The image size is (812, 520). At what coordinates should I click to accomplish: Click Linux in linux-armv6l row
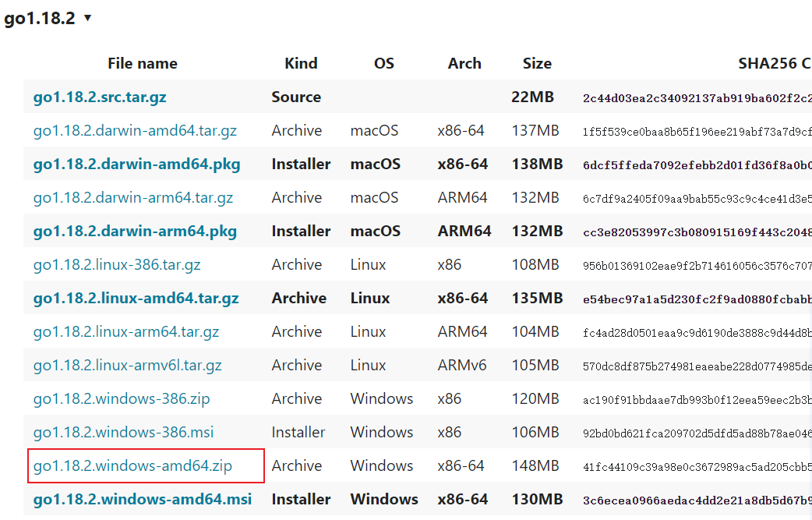[x=368, y=365]
